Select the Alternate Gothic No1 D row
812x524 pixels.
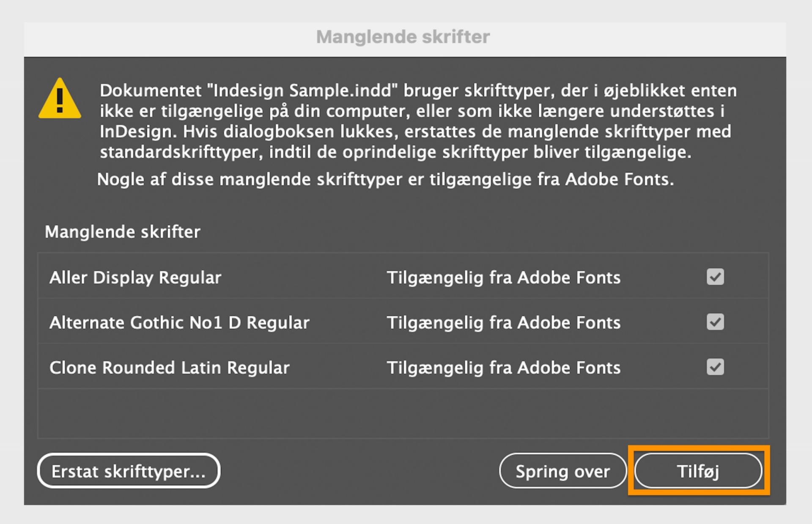click(179, 322)
